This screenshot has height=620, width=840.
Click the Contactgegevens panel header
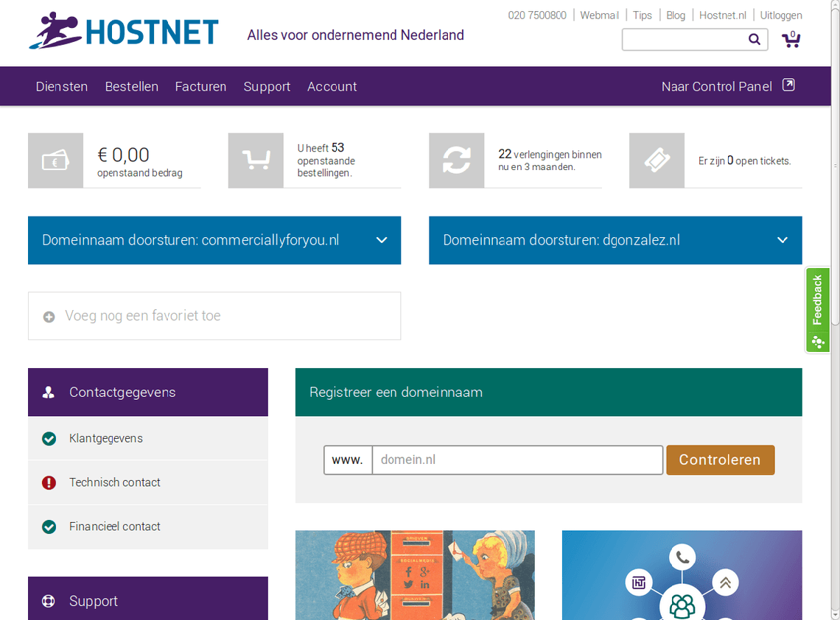[148, 392]
